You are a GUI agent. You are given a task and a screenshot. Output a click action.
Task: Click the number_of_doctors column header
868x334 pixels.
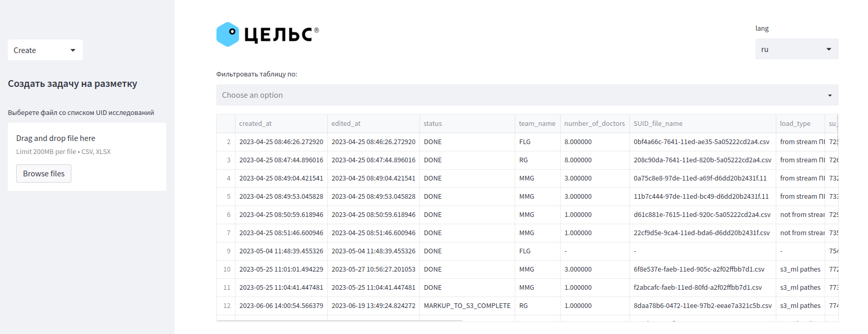594,124
